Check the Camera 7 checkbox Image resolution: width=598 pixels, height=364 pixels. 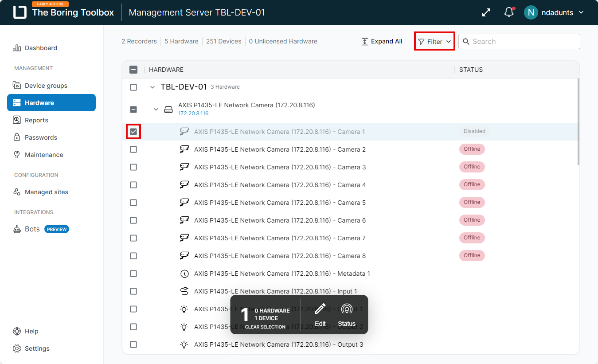(133, 238)
